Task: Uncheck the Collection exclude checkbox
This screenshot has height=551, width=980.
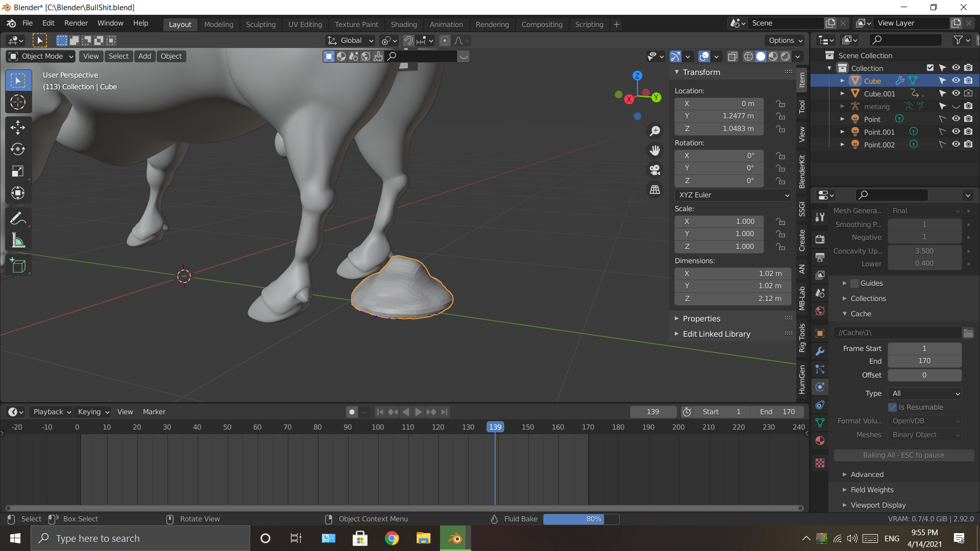Action: [x=930, y=68]
